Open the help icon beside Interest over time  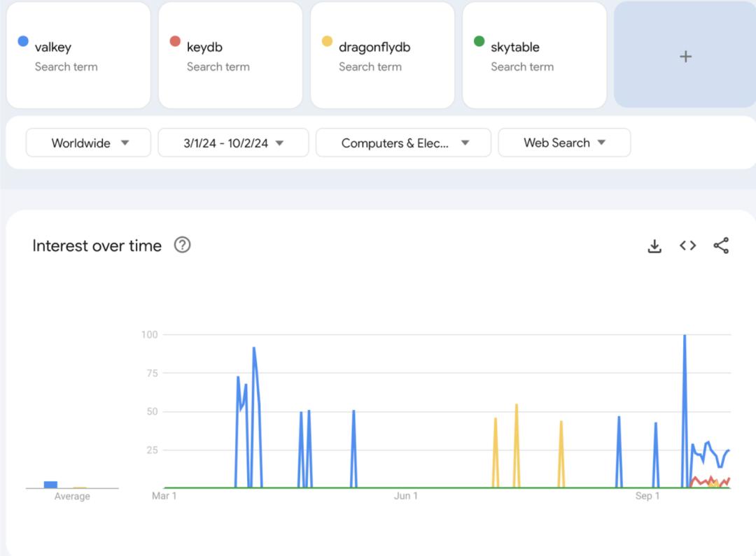click(182, 245)
